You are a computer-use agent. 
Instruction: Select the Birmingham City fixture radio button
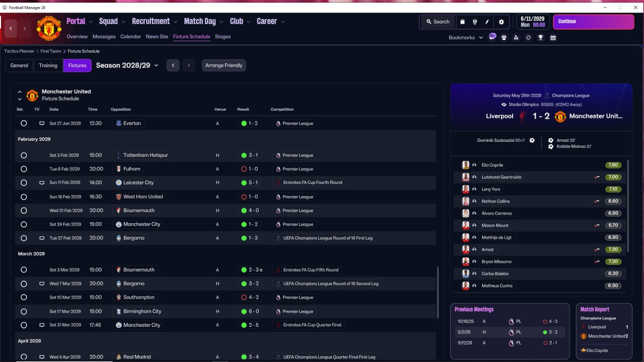click(24, 311)
